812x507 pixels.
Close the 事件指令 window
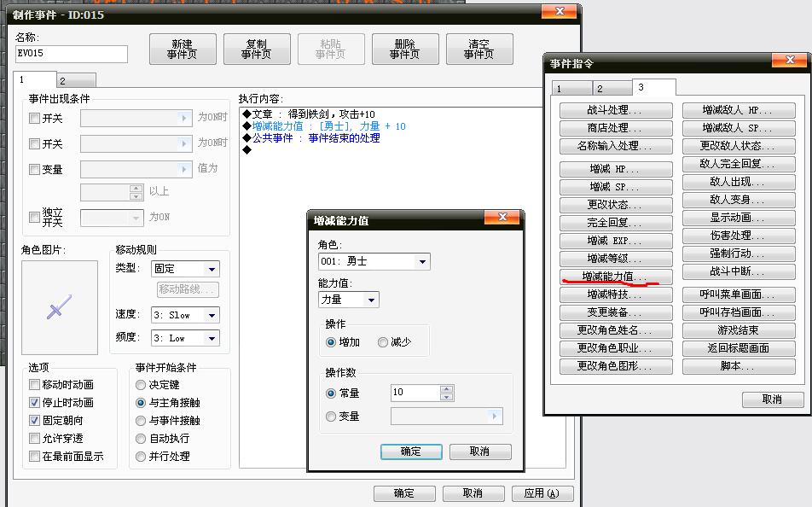pyautogui.click(x=790, y=60)
